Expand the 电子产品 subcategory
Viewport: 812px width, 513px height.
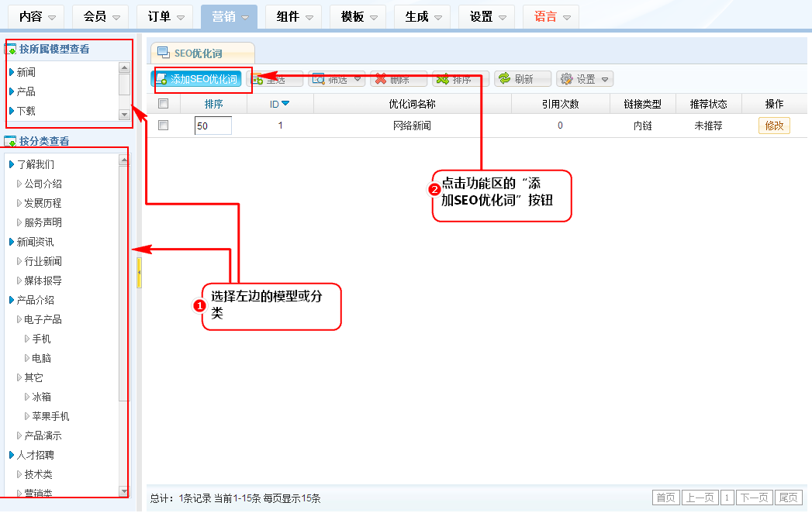[x=20, y=319]
